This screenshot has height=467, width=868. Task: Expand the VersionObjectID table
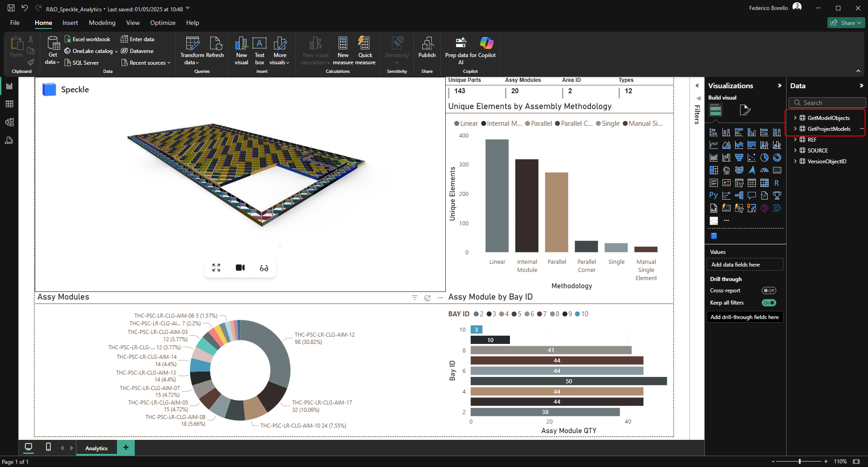tap(795, 161)
